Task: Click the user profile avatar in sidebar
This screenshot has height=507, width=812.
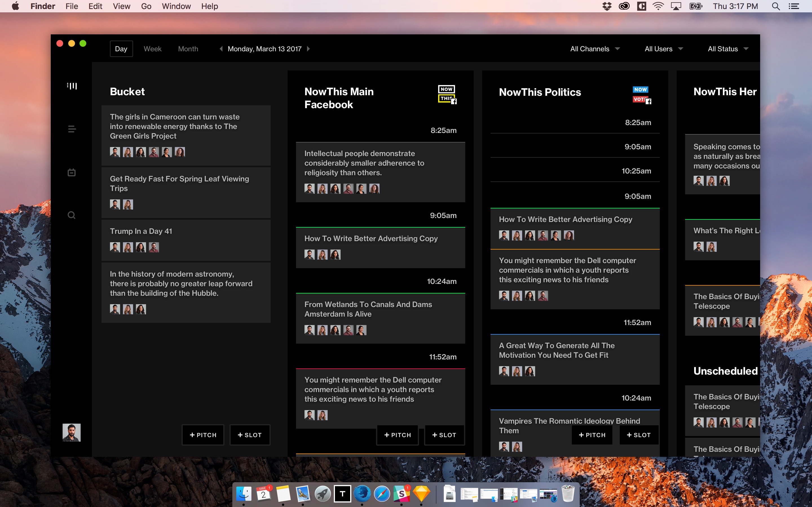Action: [71, 433]
